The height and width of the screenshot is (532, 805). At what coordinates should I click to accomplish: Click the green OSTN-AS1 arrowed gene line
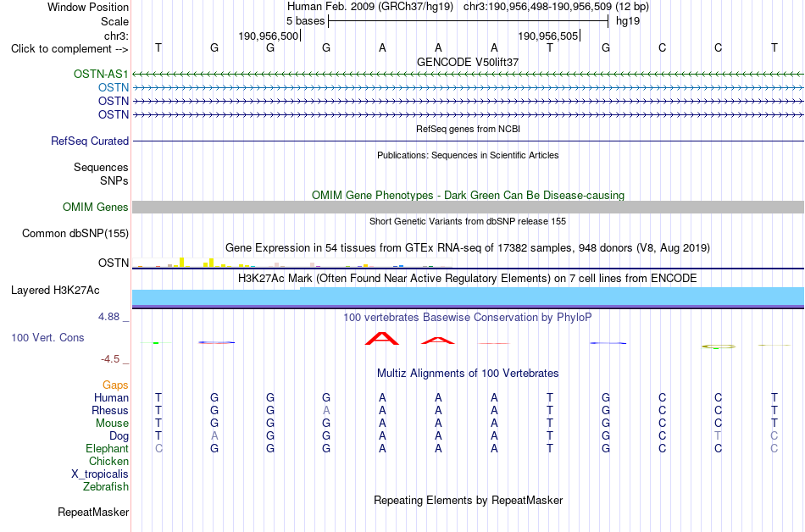[x=469, y=75]
